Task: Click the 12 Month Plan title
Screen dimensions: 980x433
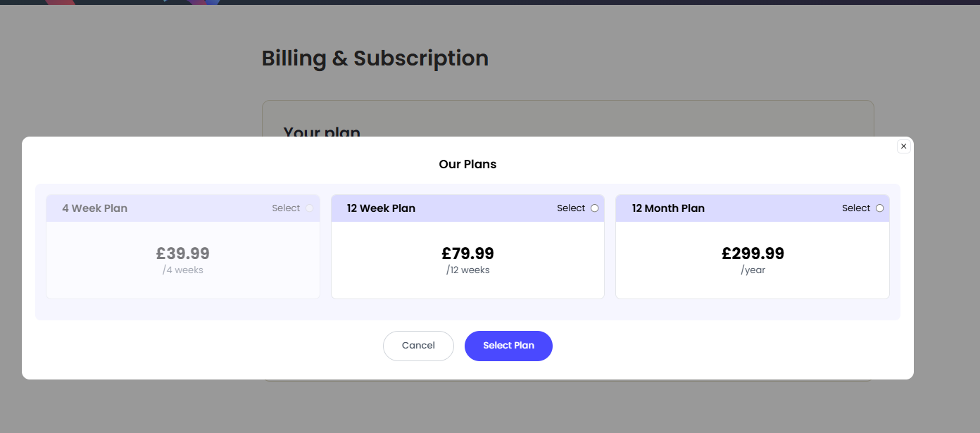Action: 668,208
